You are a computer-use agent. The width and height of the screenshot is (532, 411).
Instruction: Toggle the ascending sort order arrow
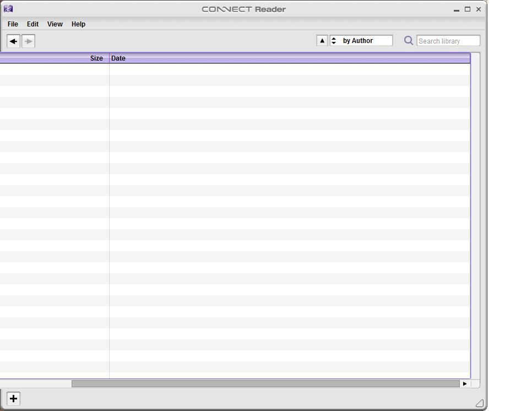tap(322, 41)
